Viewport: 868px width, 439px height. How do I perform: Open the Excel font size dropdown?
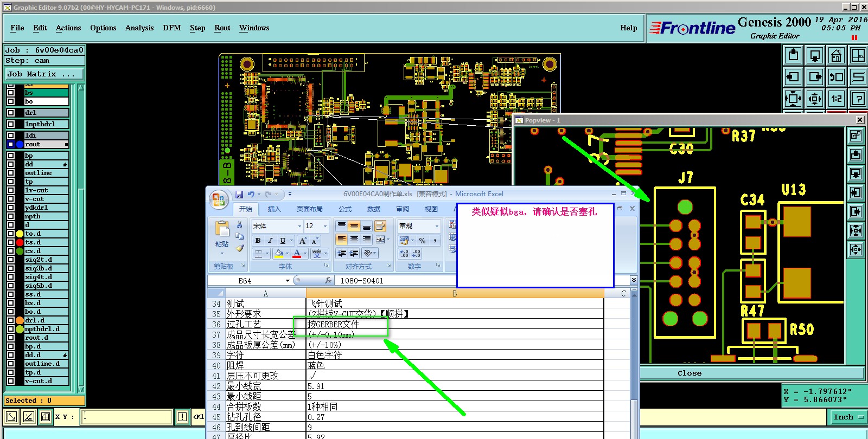pyautogui.click(x=325, y=226)
